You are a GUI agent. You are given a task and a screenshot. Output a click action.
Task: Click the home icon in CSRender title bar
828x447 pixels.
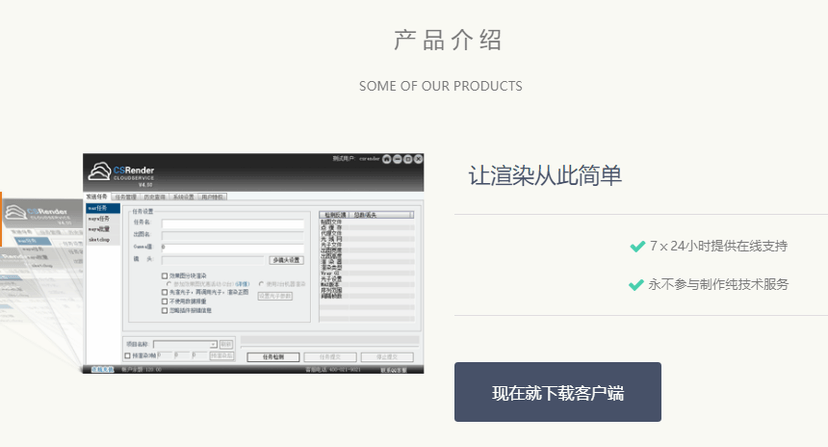386,159
